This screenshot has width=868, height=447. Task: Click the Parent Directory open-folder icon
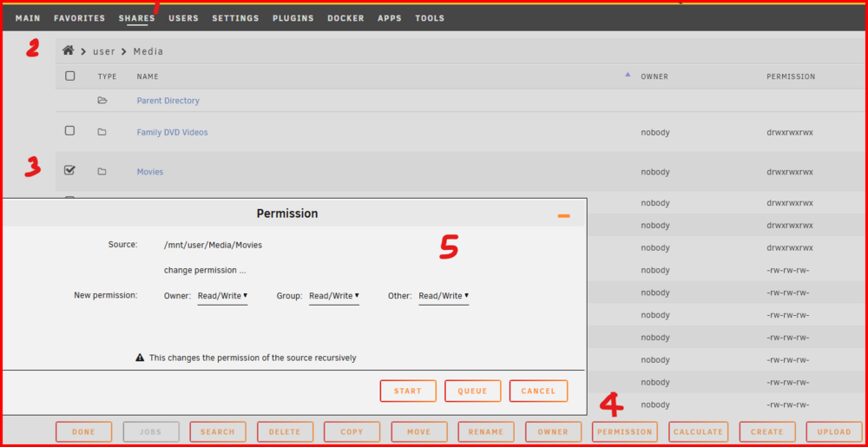(102, 101)
